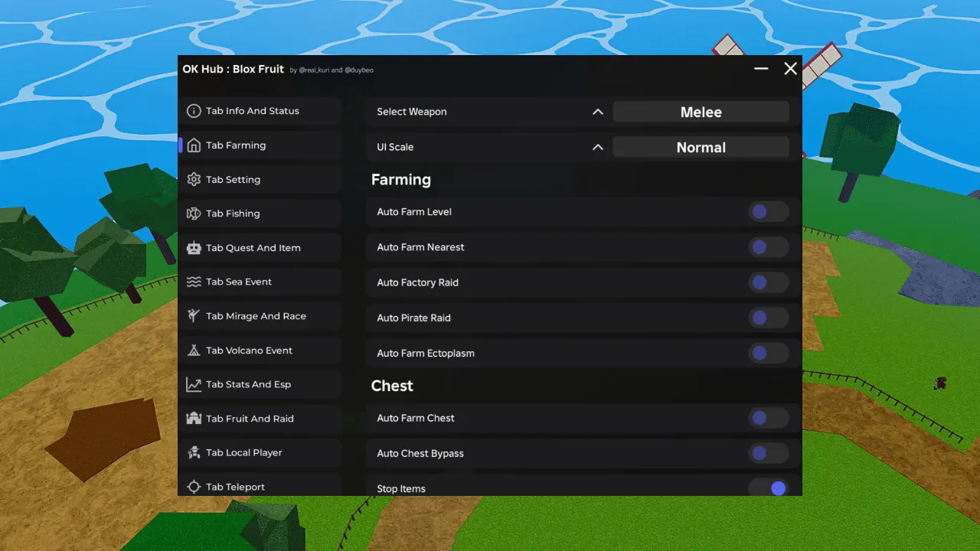Image resolution: width=980 pixels, height=551 pixels.
Task: Switch on Auto Pirate Raid
Action: coord(768,318)
